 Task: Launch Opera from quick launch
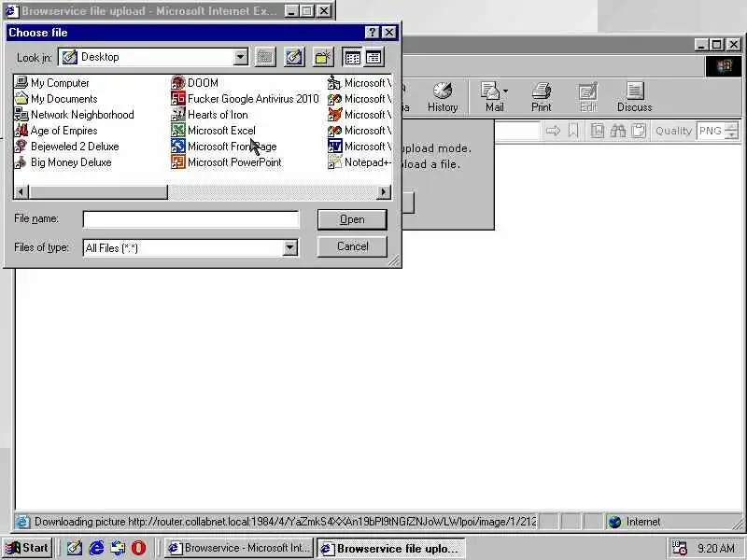(138, 548)
